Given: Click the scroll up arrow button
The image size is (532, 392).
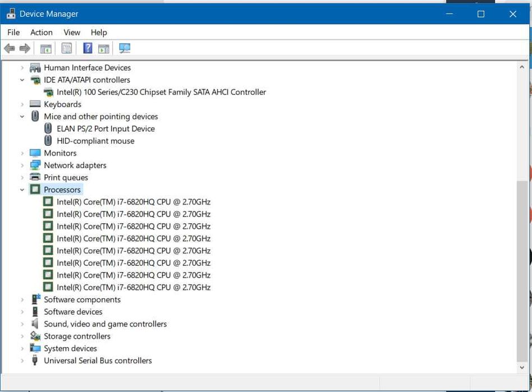Looking at the screenshot, I should 522,67.
